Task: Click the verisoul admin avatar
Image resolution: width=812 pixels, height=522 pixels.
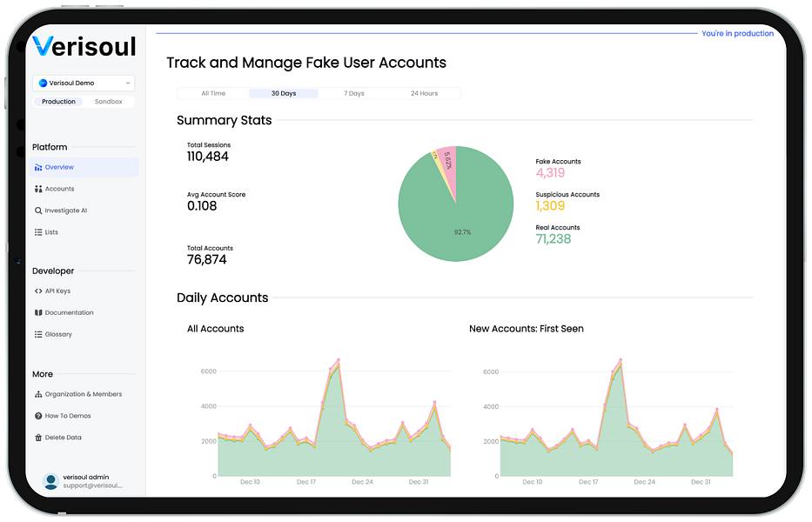Action: tap(50, 482)
